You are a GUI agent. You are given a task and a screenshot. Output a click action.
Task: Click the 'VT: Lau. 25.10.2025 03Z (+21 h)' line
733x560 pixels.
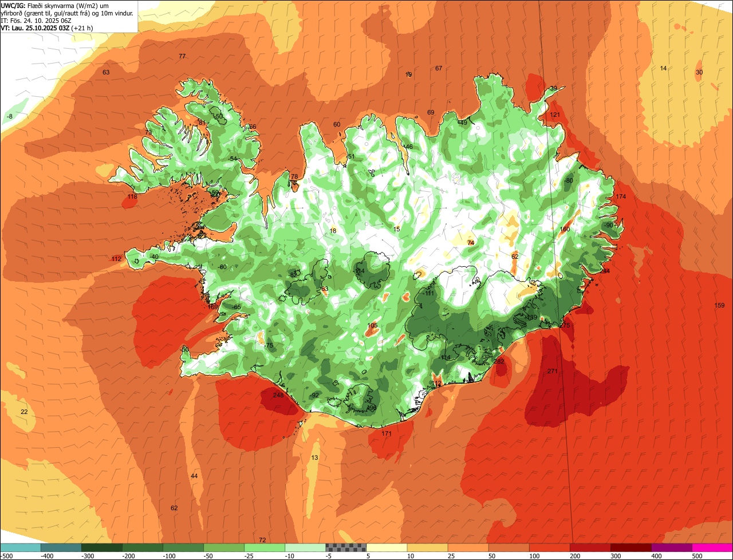pyautogui.click(x=47, y=27)
